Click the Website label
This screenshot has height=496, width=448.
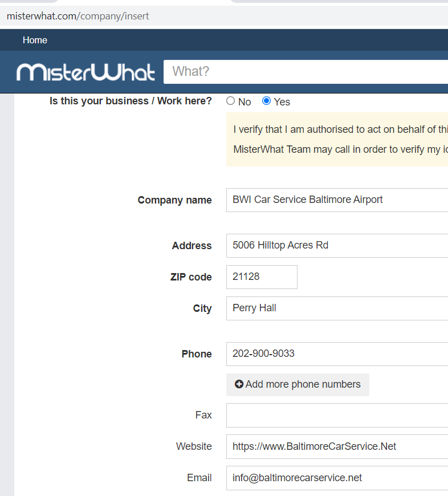194,446
